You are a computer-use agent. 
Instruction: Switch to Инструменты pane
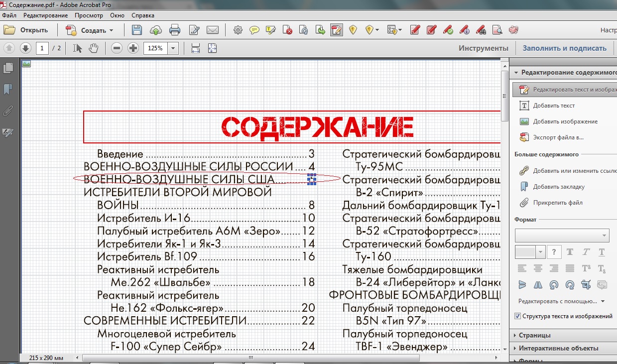pyautogui.click(x=484, y=48)
